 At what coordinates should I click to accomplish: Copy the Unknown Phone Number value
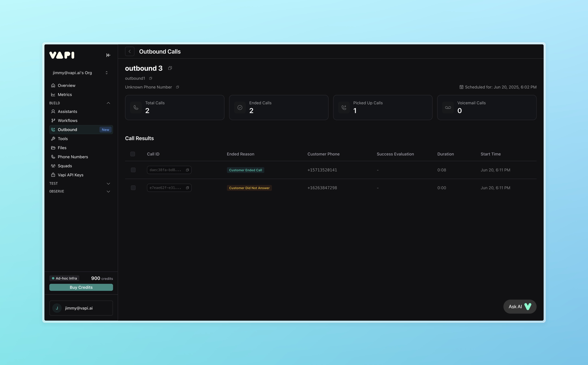point(178,87)
